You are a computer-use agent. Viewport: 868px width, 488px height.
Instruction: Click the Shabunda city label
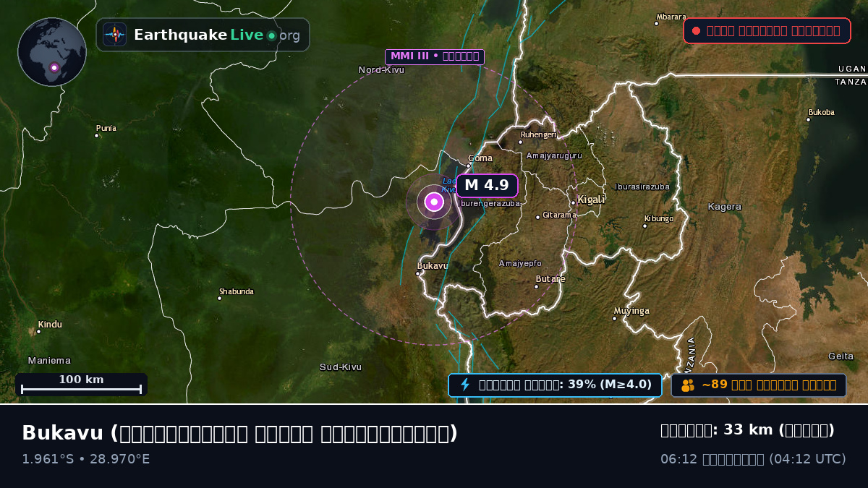coord(237,292)
